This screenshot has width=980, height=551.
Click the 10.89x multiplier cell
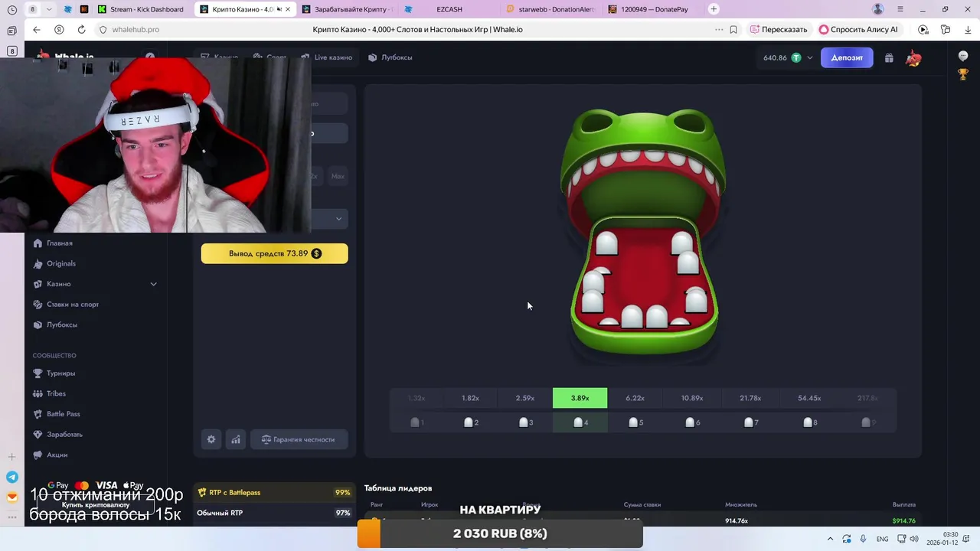[x=692, y=398]
